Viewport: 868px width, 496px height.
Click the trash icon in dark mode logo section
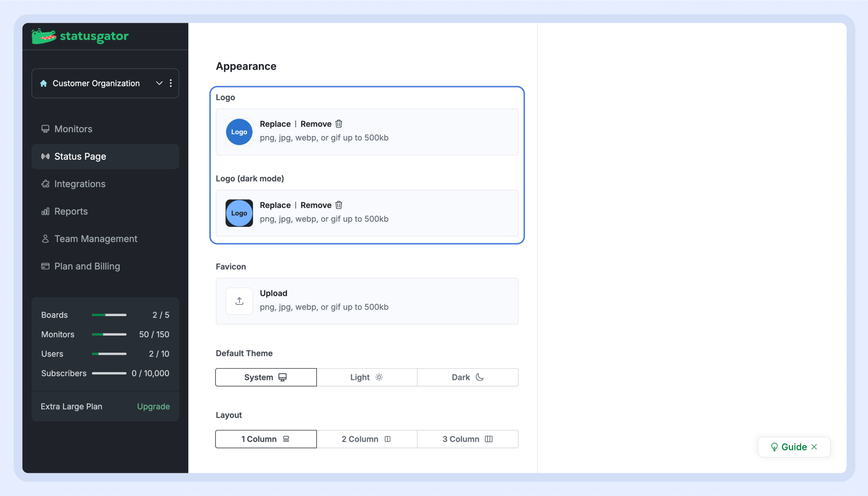[339, 205]
